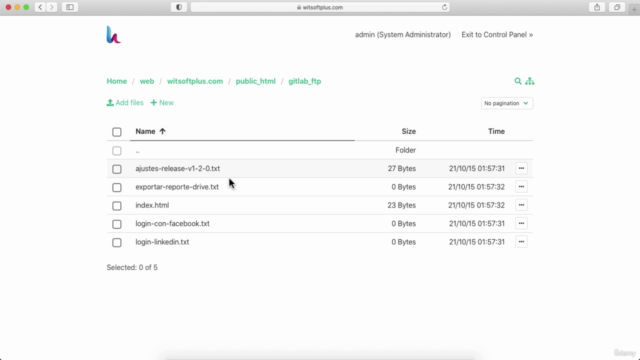
Task: Select checkbox for login-linkedin.txt
Action: [x=117, y=242]
